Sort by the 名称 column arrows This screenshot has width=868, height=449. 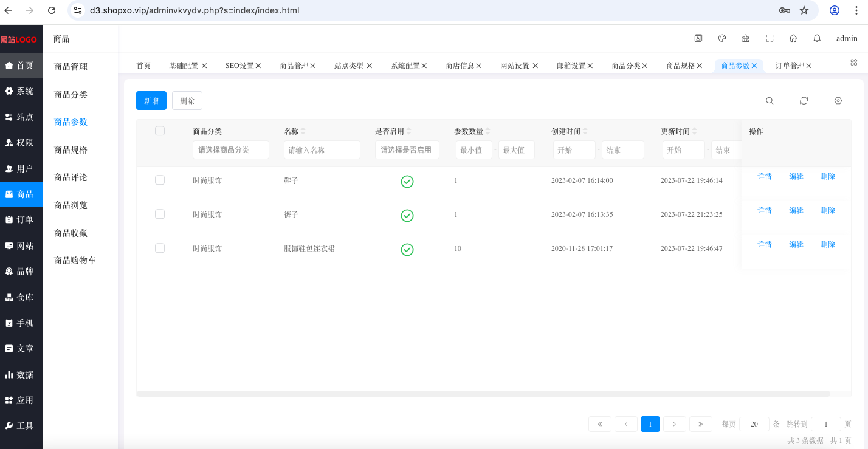(303, 131)
